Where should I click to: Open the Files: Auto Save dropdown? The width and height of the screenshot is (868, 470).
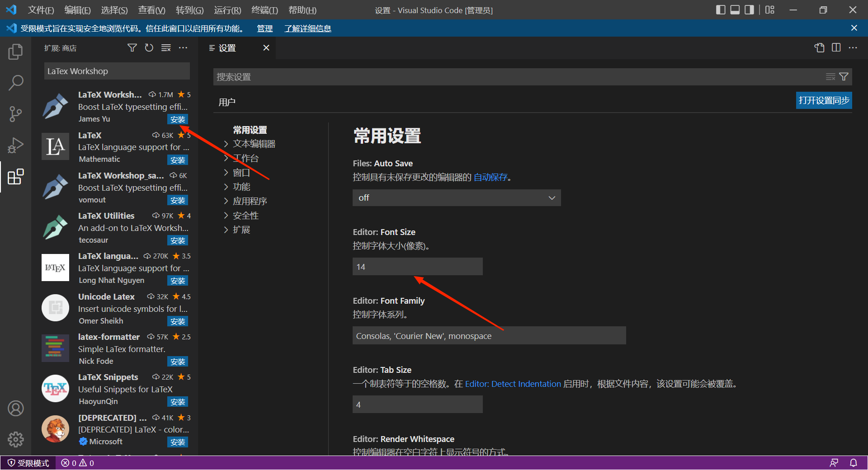tap(456, 197)
